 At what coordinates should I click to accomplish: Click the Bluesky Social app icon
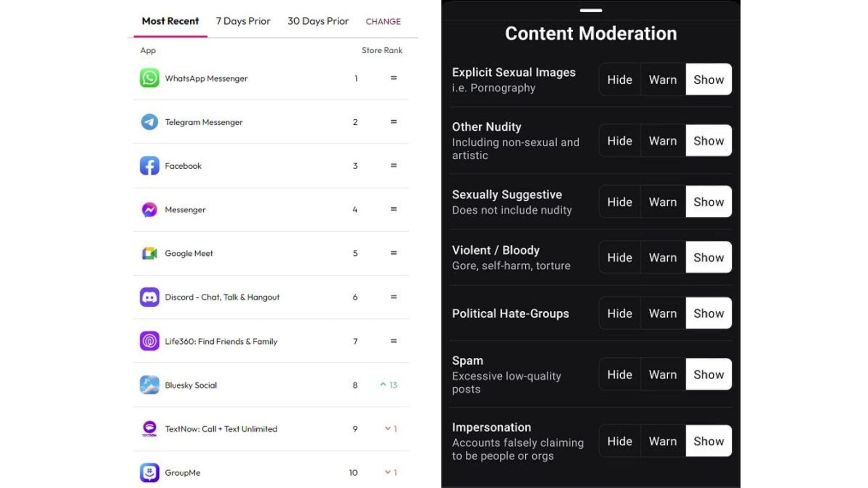pyautogui.click(x=149, y=385)
